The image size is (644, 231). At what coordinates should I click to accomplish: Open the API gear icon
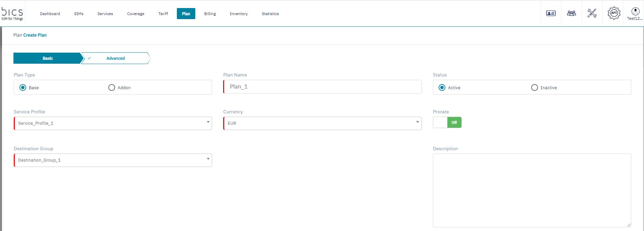click(x=613, y=13)
